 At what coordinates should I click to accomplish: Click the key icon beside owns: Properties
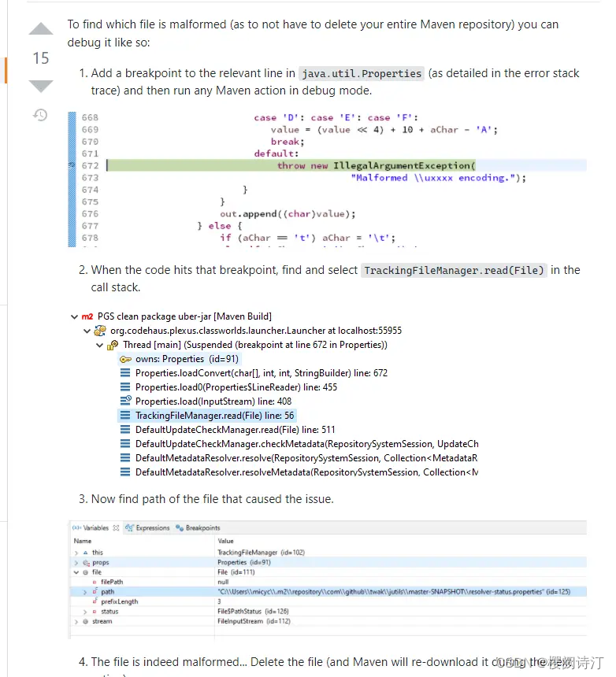pos(125,359)
